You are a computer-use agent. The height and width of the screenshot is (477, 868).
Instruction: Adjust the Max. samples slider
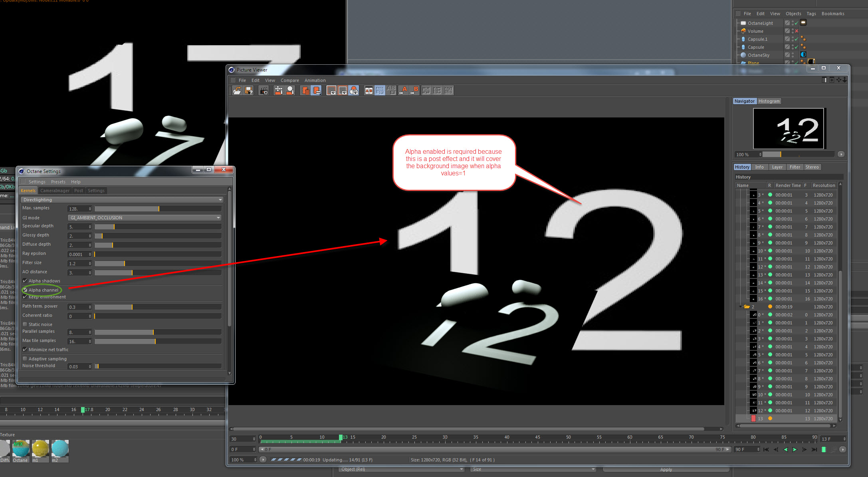click(x=159, y=209)
